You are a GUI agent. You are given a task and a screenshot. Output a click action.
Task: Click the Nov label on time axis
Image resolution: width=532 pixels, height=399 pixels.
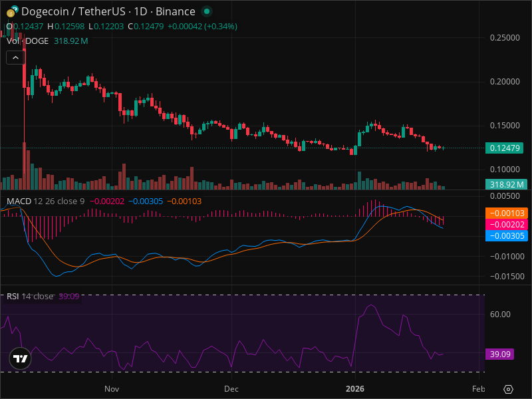pyautogui.click(x=112, y=389)
